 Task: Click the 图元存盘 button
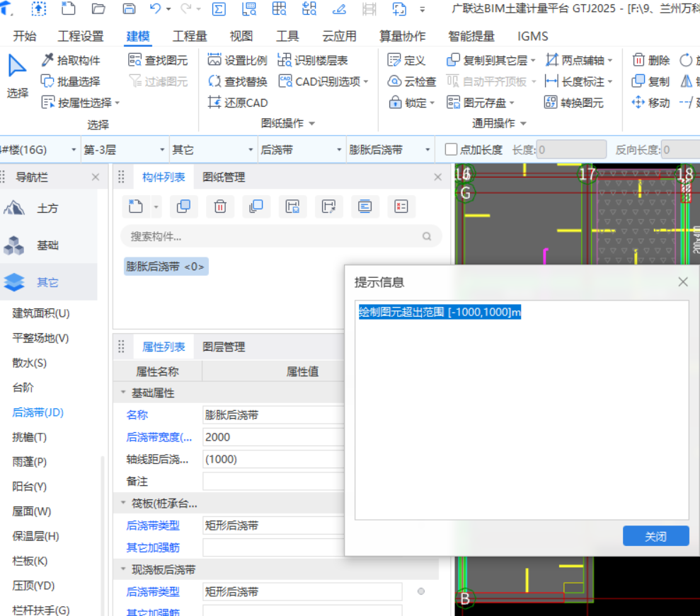click(x=481, y=103)
